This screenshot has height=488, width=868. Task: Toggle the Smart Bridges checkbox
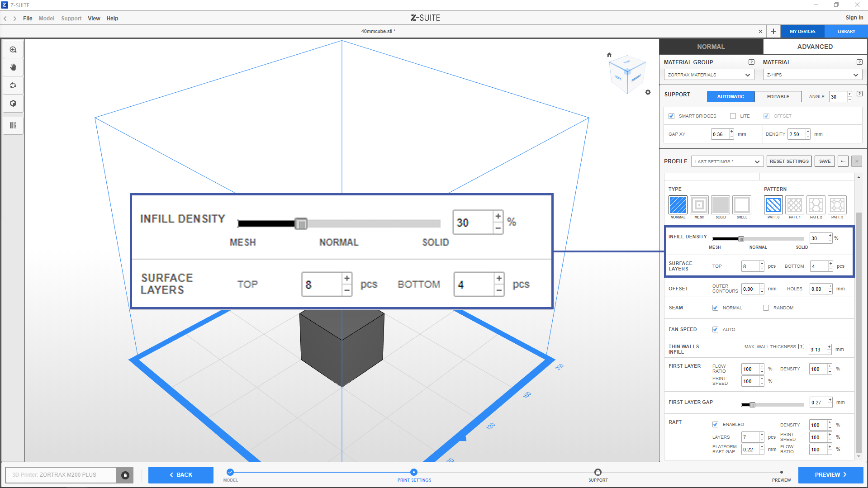[x=671, y=116]
